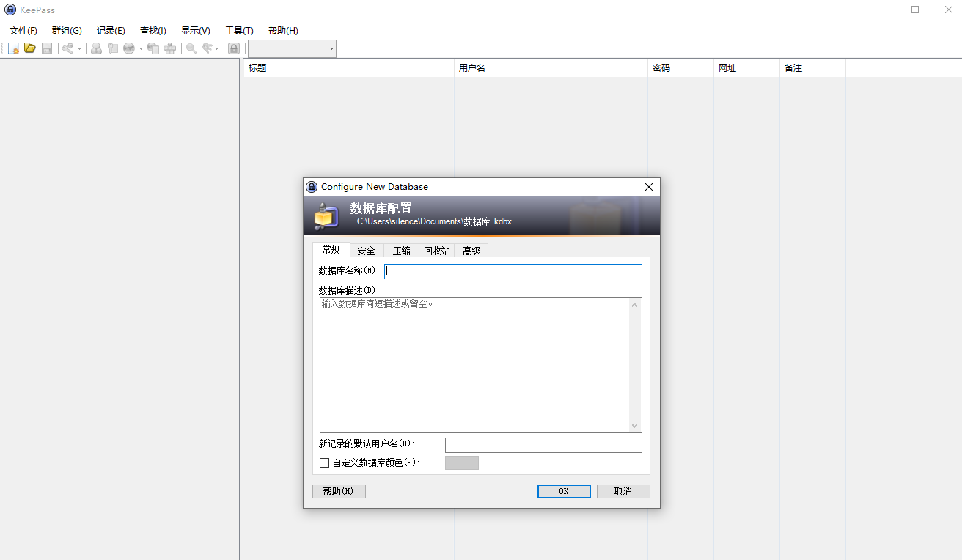Open the Show entries dropdown arrow
Image resolution: width=962 pixels, height=560 pixels.
(x=217, y=48)
